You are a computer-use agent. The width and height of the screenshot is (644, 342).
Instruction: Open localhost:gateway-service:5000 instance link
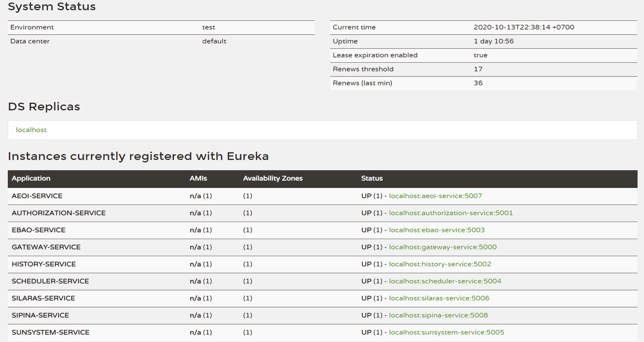443,247
